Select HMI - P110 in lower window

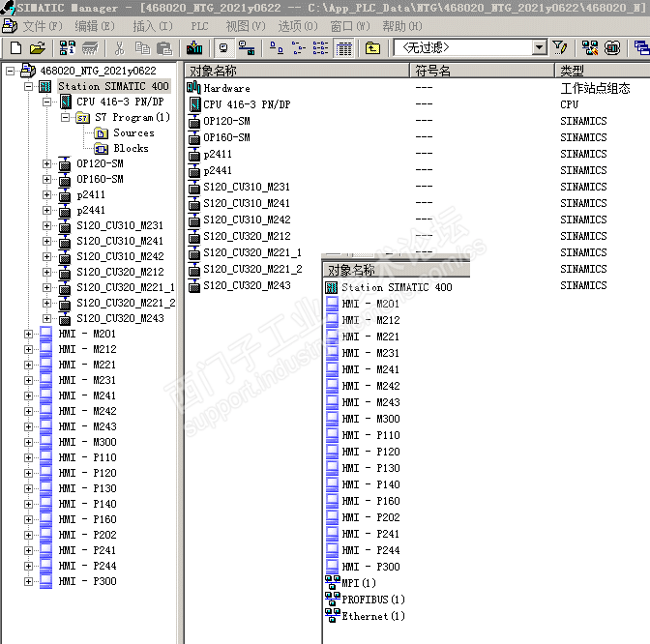click(x=370, y=435)
